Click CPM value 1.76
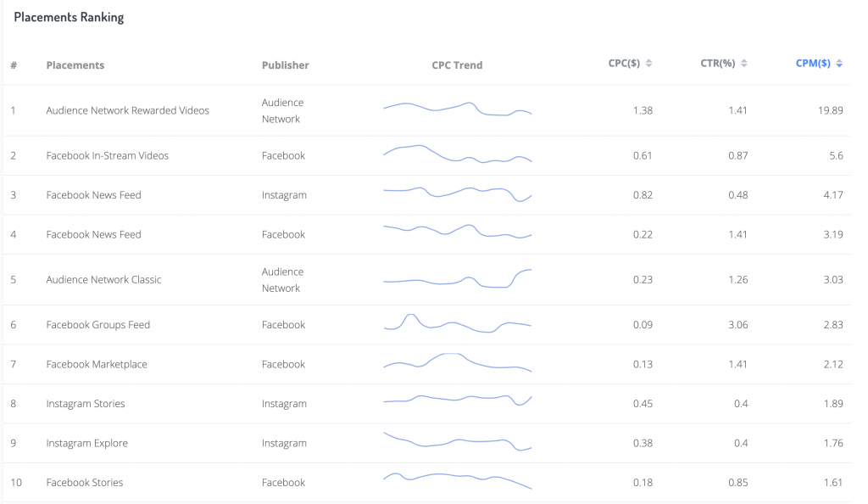The width and height of the screenshot is (868, 504). 833,443
